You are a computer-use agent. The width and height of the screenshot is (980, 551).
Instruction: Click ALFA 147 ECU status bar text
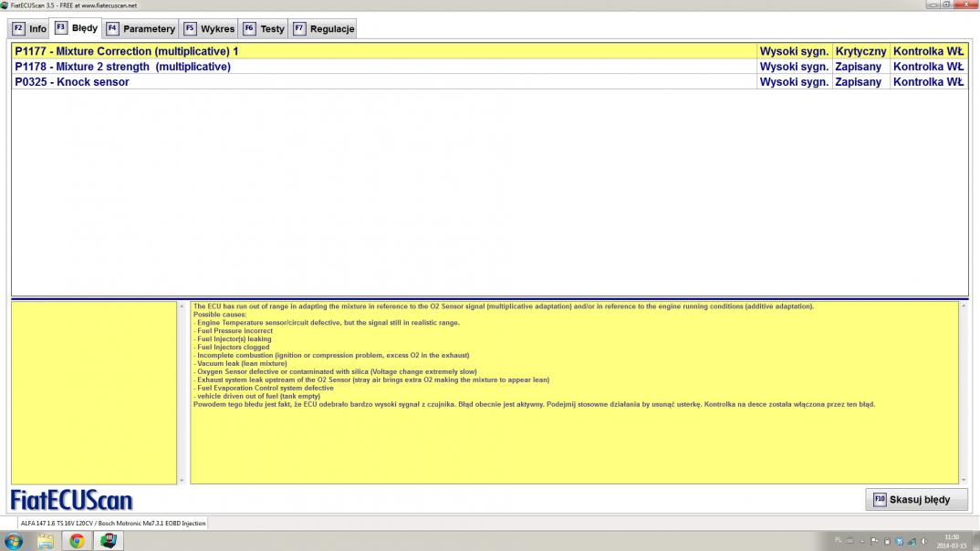[x=112, y=524]
